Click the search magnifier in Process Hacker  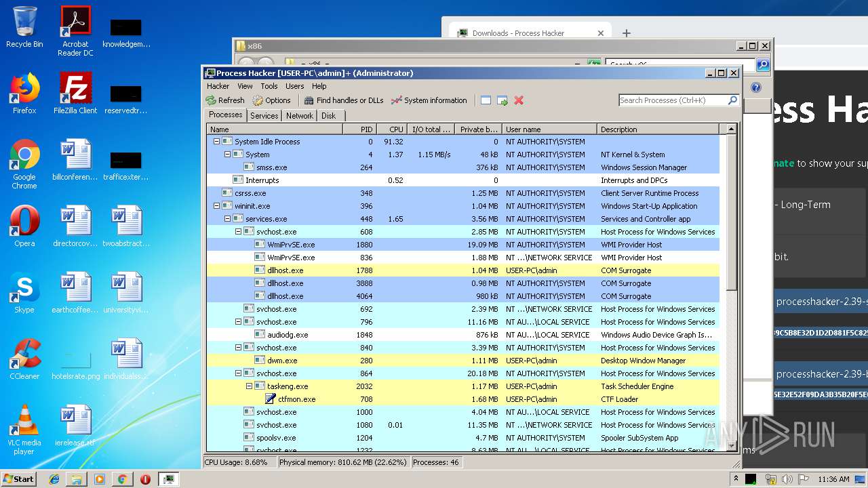[732, 100]
